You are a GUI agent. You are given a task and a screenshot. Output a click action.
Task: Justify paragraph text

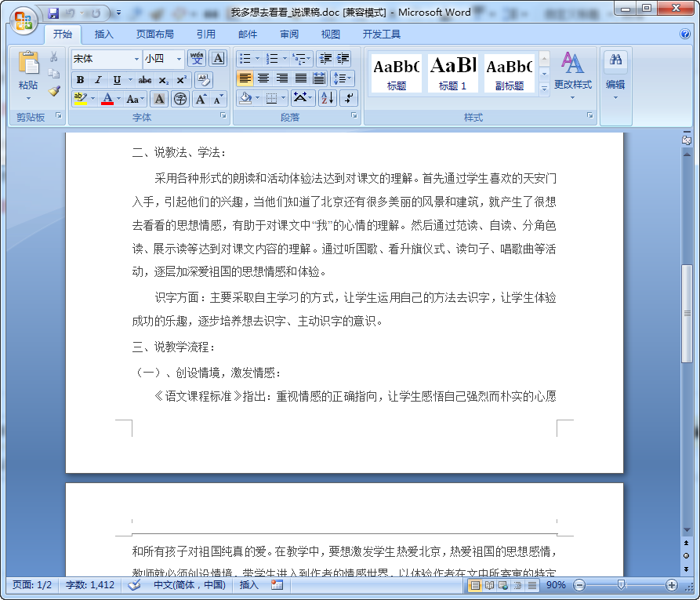coord(300,78)
